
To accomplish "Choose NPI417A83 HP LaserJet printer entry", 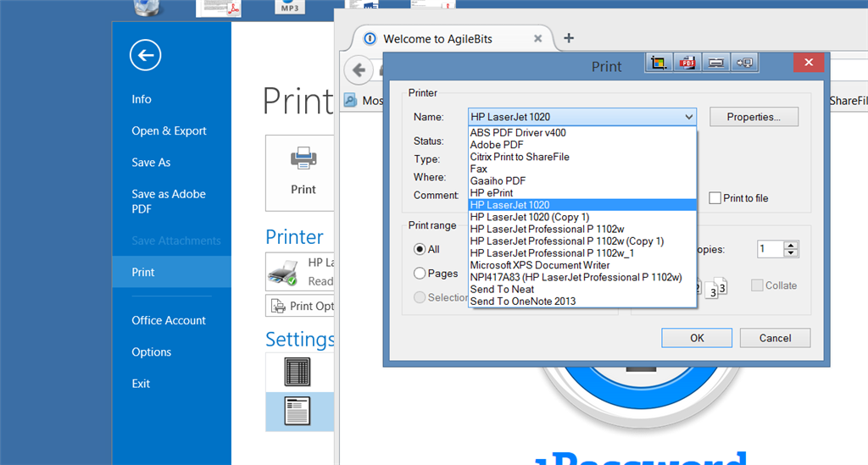I will pos(581,278).
